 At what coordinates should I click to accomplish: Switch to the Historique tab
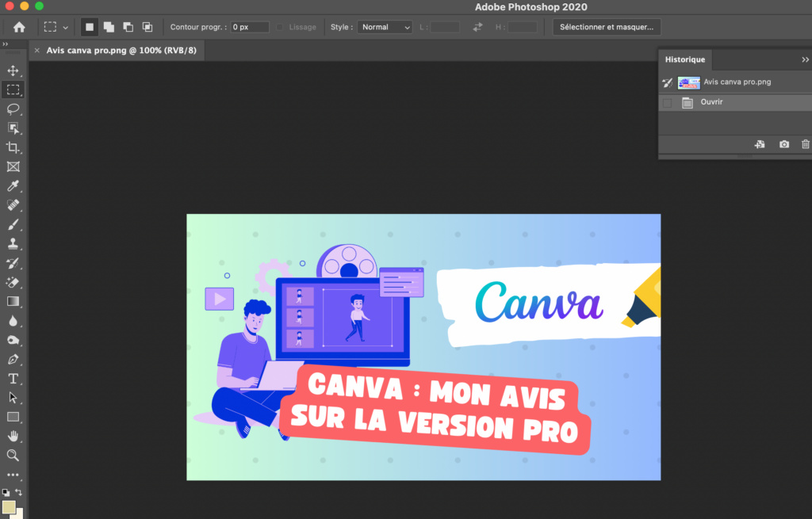point(684,59)
